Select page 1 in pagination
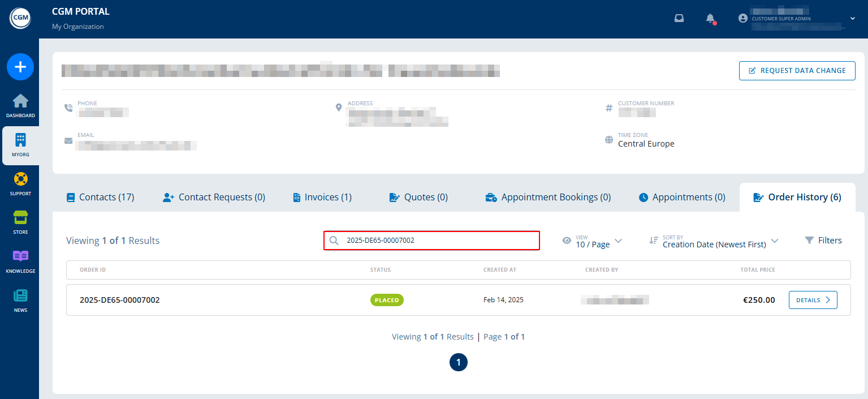This screenshot has height=399, width=868. point(459,362)
